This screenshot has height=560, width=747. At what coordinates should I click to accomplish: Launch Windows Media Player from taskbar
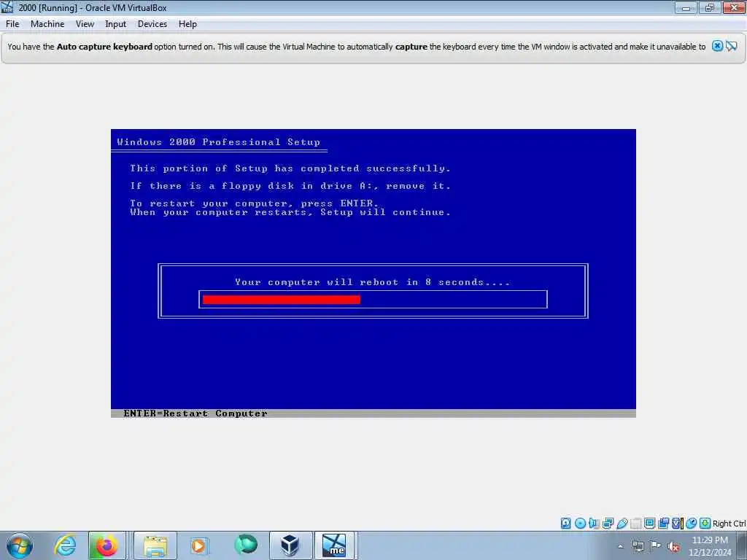199,545
